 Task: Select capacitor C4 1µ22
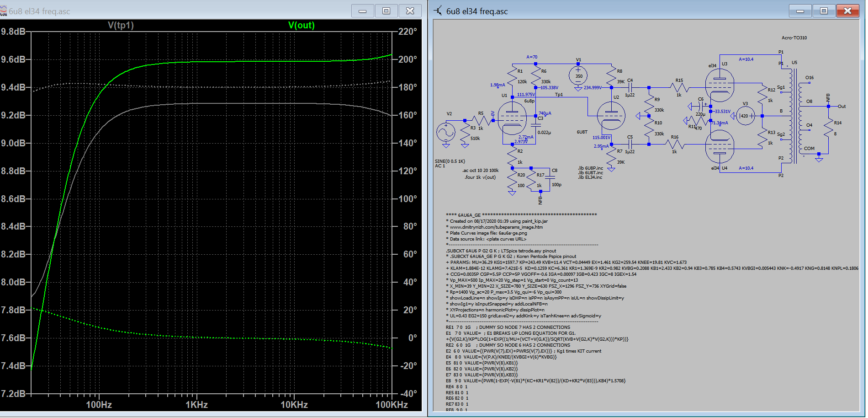click(x=630, y=87)
